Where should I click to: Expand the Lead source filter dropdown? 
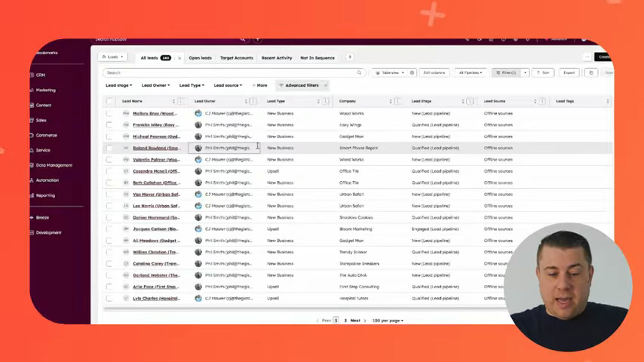(228, 85)
